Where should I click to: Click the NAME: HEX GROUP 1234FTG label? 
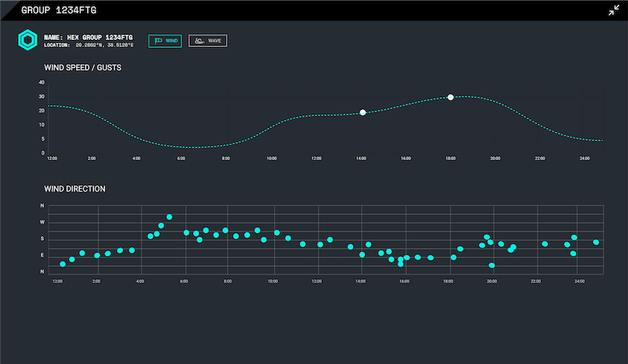88,37
